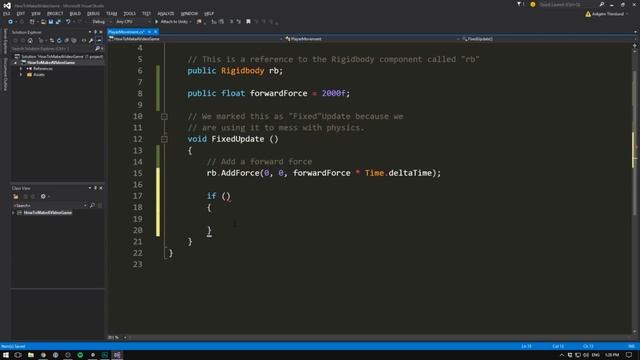The width and height of the screenshot is (640, 360).
Task: Open the BUILD menu
Action: [75, 13]
